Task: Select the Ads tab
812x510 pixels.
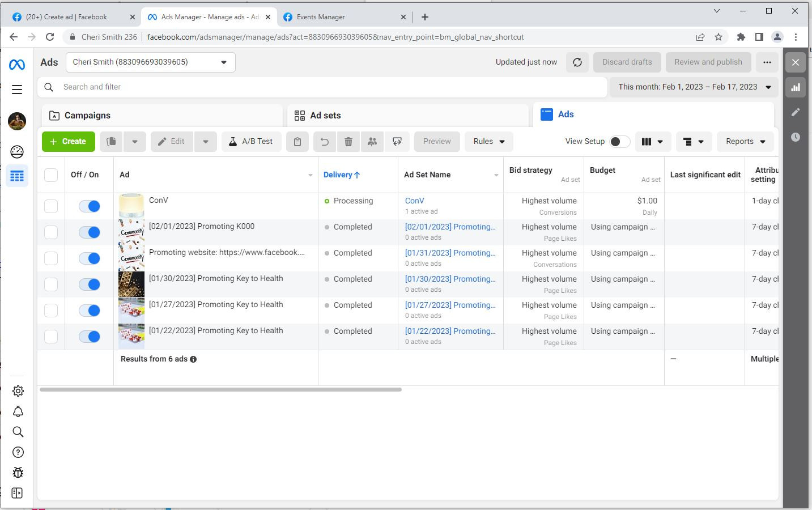Action: pos(653,114)
